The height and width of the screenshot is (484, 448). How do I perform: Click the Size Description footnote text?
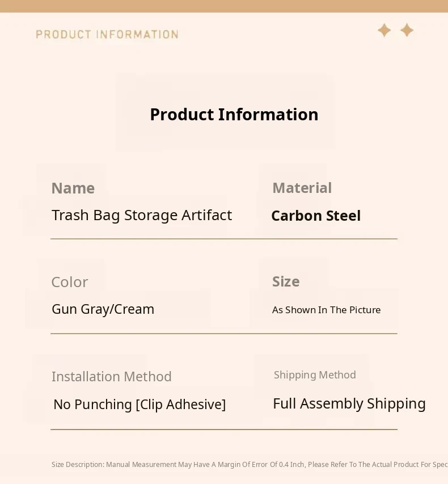coord(250,465)
